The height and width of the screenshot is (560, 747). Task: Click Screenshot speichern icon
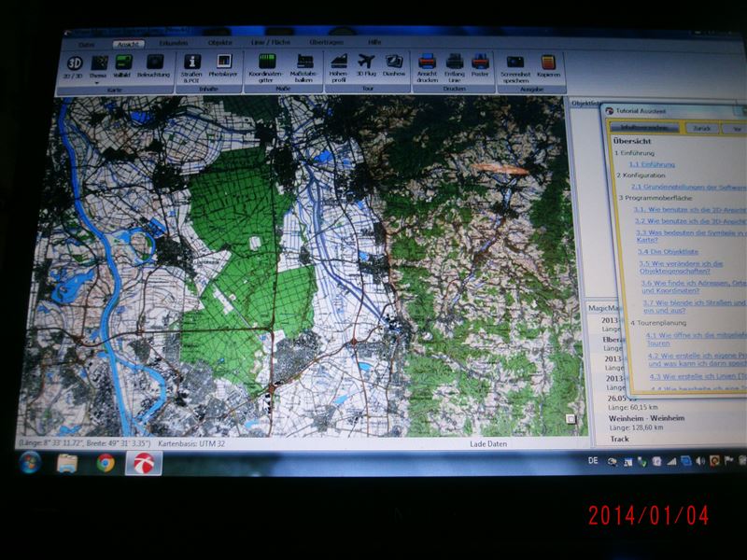pos(515,65)
